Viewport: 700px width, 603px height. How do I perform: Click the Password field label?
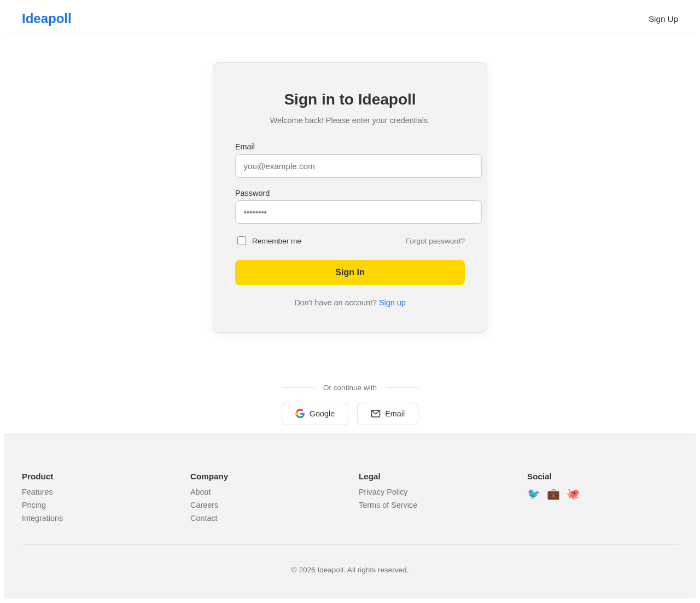click(252, 193)
